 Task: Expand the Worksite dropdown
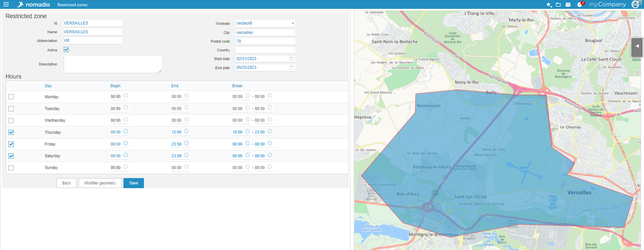[x=293, y=23]
